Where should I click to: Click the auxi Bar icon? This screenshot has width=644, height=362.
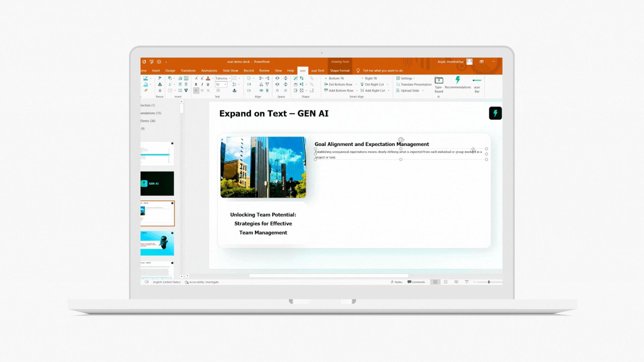[477, 80]
